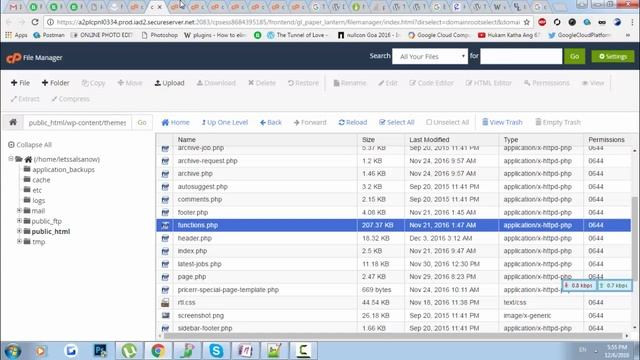Click the green Go search button
Image resolution: width=640 pixels, height=360 pixels.
(x=574, y=56)
